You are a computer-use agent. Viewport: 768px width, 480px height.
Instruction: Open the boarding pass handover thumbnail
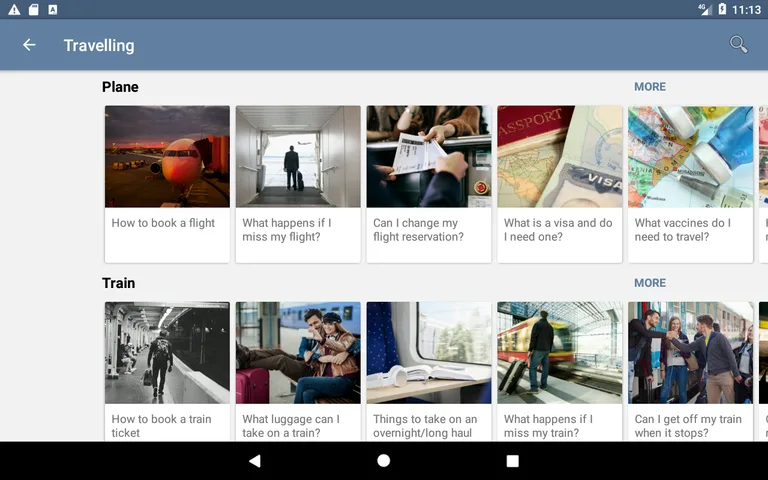(429, 157)
